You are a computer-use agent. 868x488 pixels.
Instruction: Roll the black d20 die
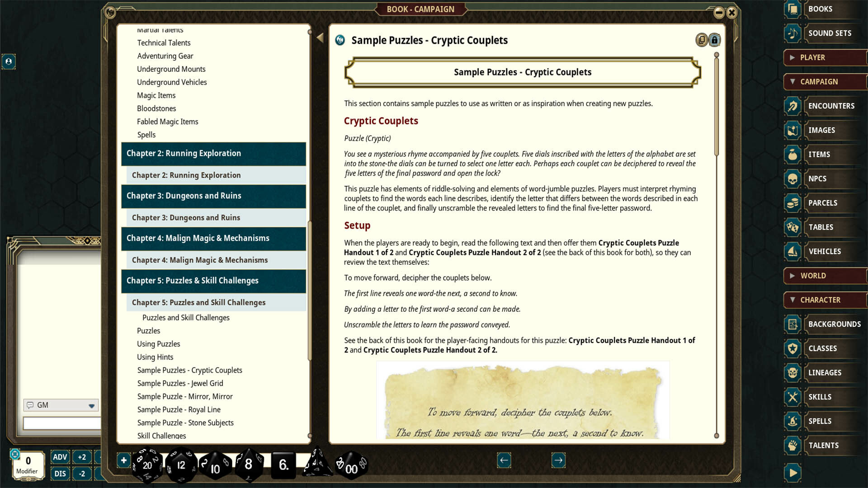click(146, 464)
